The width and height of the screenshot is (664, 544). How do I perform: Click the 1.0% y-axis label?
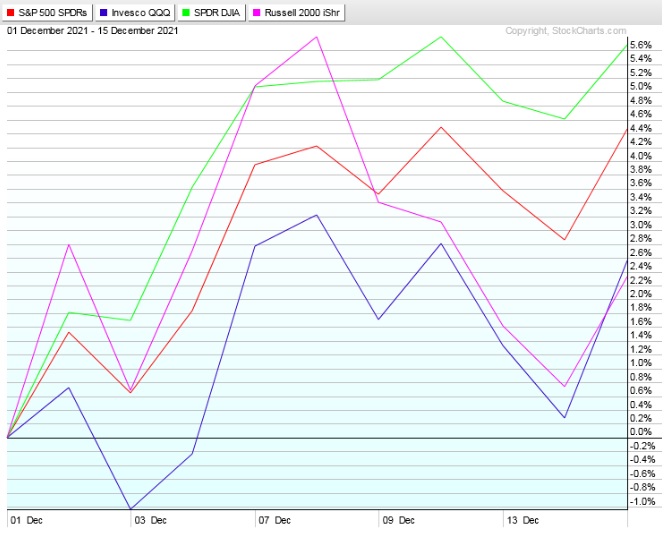point(641,363)
